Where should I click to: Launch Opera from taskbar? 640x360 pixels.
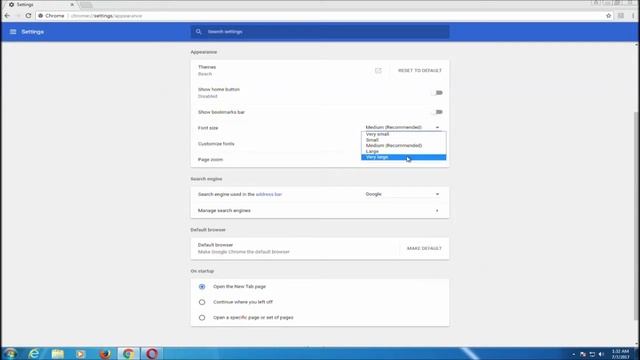pos(152,353)
